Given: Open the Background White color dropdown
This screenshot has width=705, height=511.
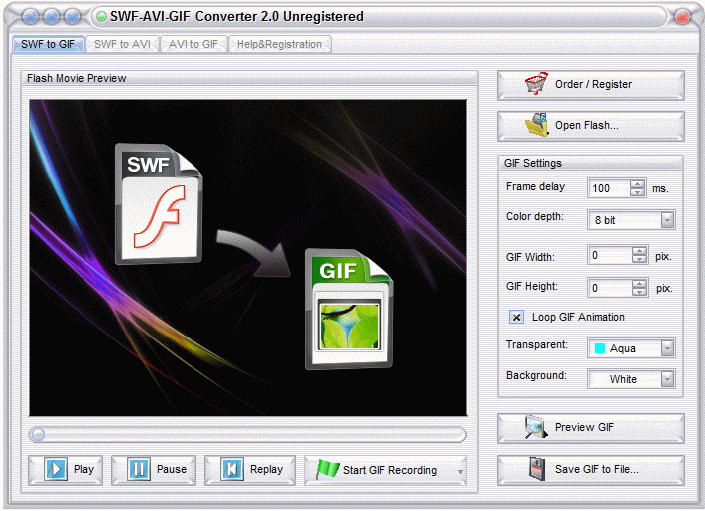Looking at the screenshot, I should 667,378.
